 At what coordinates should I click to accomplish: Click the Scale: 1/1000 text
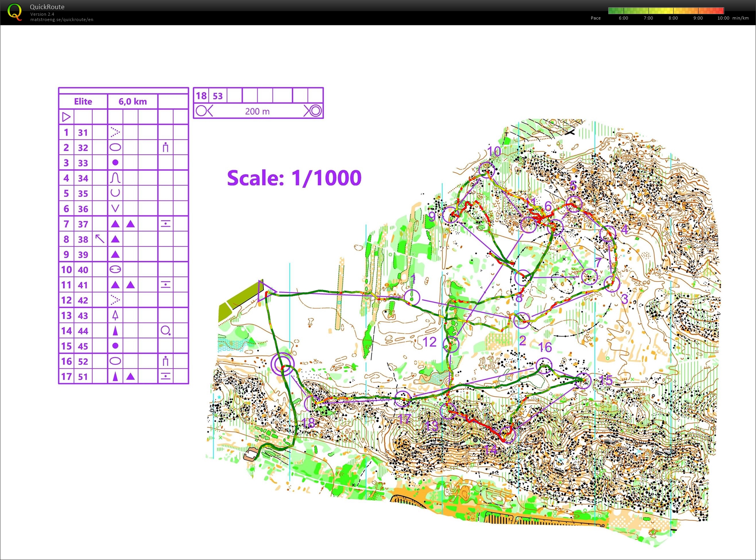tap(294, 178)
